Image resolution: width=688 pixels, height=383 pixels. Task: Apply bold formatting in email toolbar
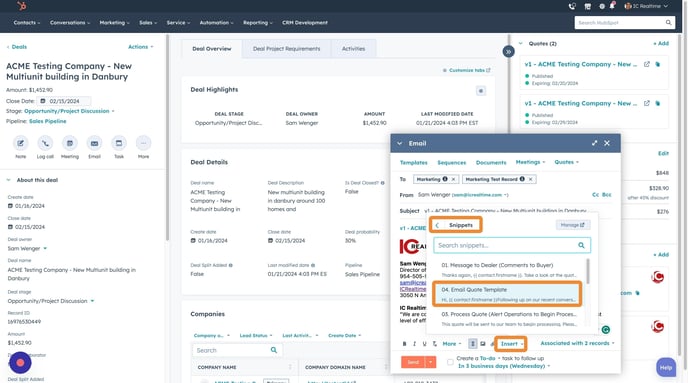[404, 344]
